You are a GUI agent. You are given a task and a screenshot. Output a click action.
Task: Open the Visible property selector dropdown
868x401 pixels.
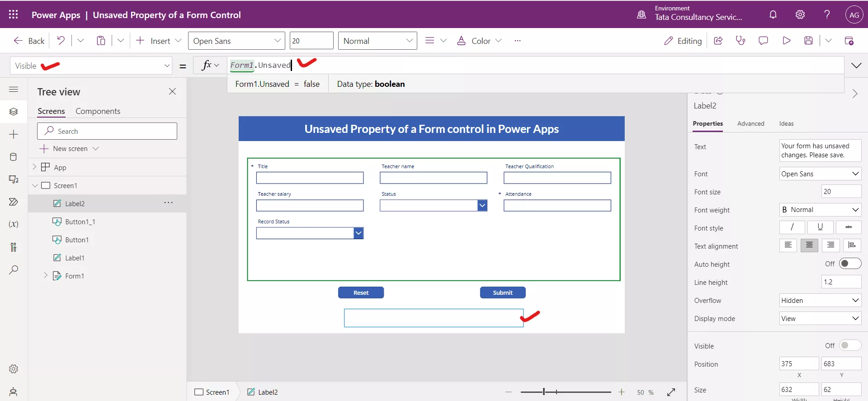[91, 66]
